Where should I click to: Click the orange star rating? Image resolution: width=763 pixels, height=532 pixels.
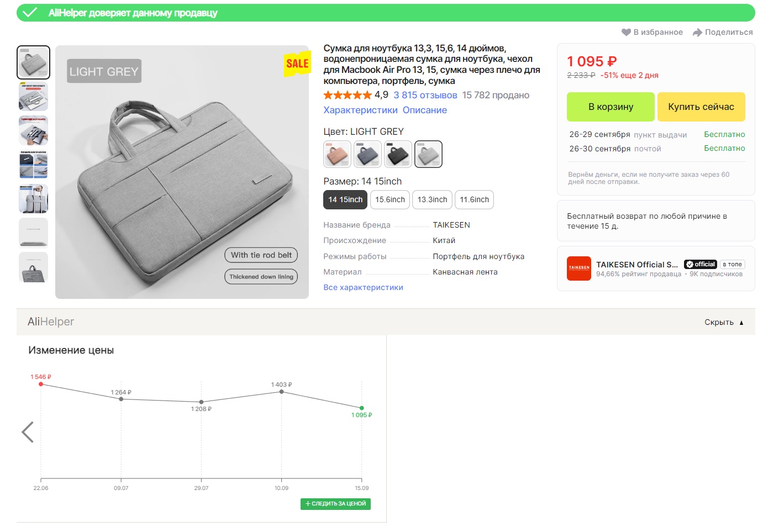point(347,95)
